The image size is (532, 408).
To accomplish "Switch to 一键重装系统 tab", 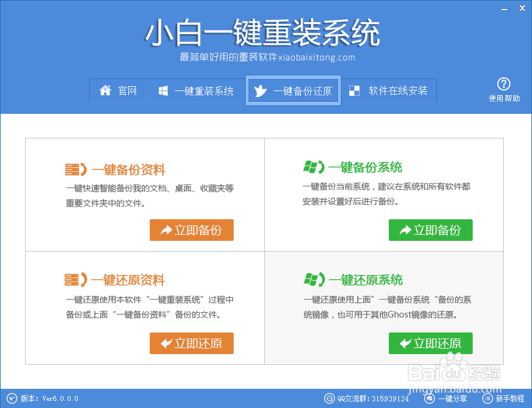I will pos(197,90).
